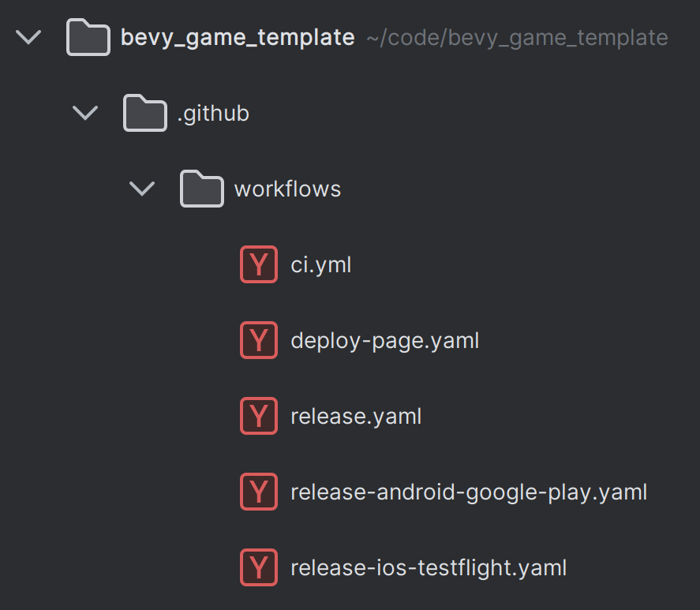Click the YAML icon next to release-android-google-play.yaml
Viewport: 700px width, 610px height.
point(258,492)
